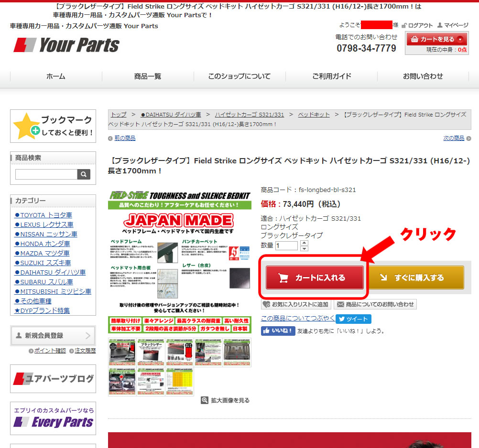Click the Facebook いいね！ button
The image size is (479, 448).
click(x=278, y=331)
